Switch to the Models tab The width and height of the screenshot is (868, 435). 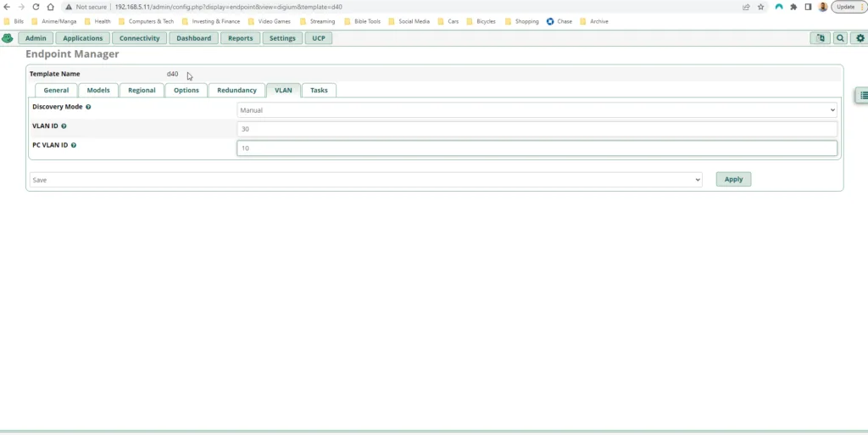pyautogui.click(x=98, y=90)
